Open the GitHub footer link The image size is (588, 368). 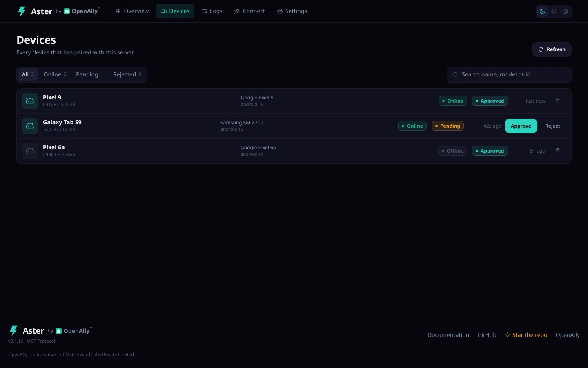click(x=487, y=335)
